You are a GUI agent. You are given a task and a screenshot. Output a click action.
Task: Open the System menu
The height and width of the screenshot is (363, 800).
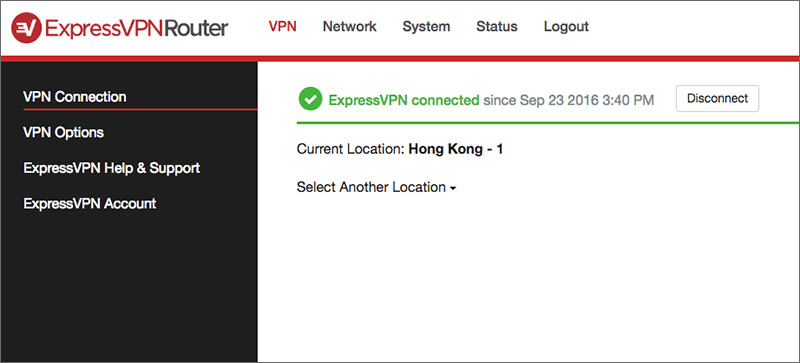(x=426, y=27)
